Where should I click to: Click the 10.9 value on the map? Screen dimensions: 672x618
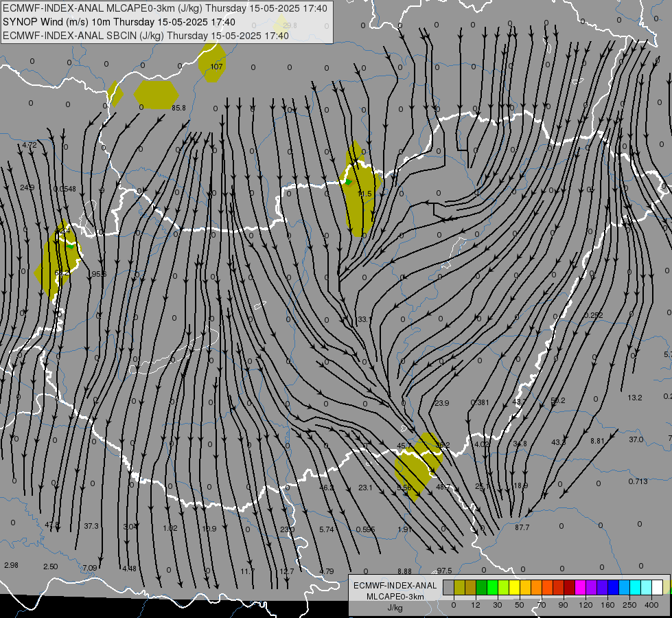(x=209, y=529)
